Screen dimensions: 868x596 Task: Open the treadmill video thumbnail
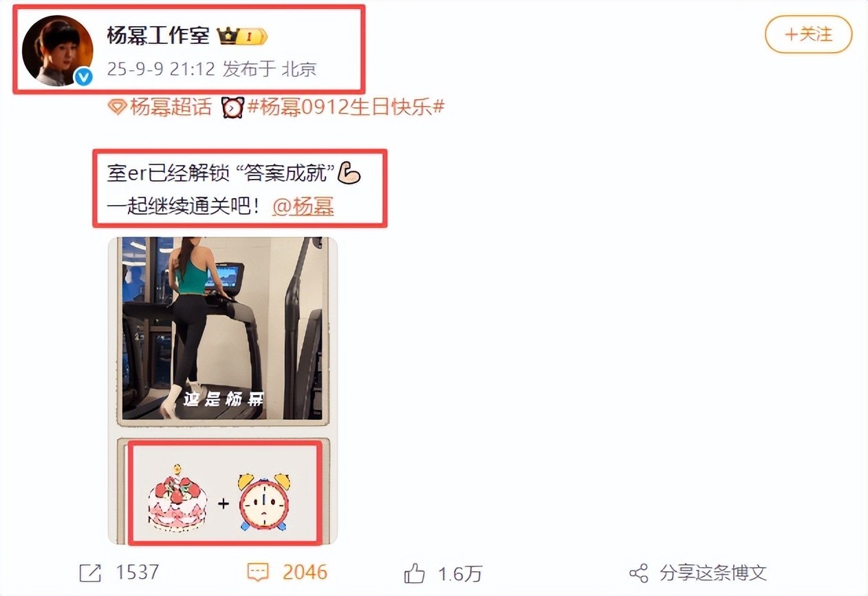(x=223, y=330)
